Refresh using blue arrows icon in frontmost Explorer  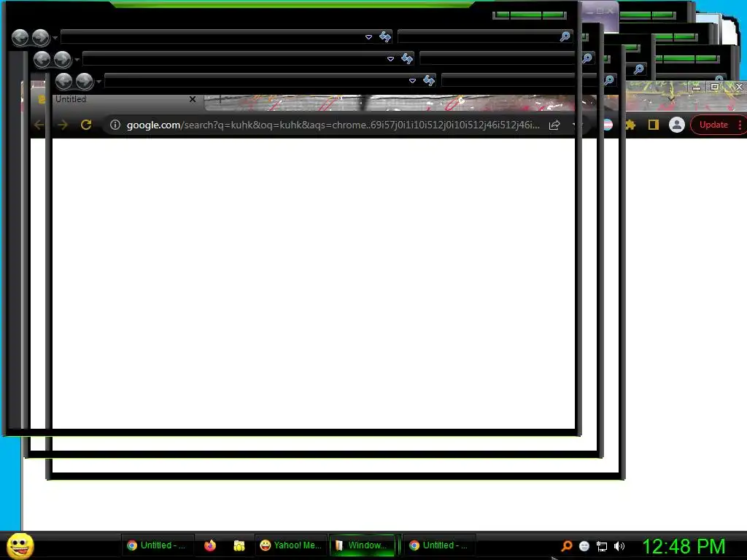tap(385, 36)
